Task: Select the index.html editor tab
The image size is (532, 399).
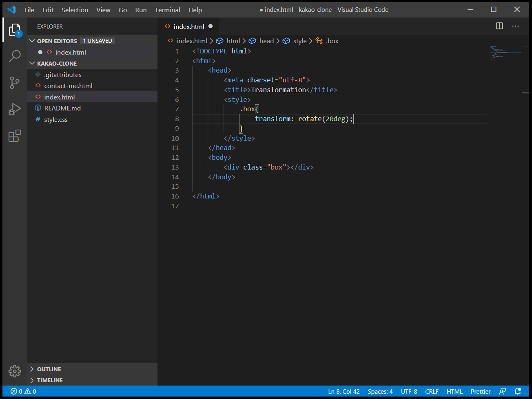Action: 188,26
